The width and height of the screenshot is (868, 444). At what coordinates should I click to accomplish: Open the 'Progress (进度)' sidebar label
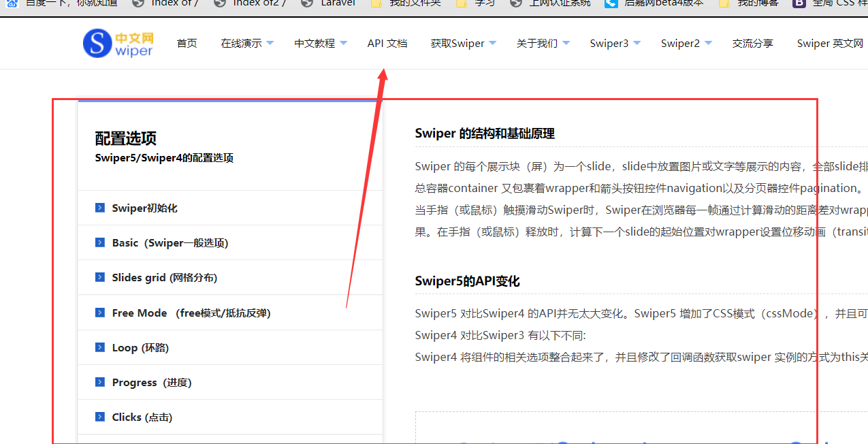[x=152, y=382]
